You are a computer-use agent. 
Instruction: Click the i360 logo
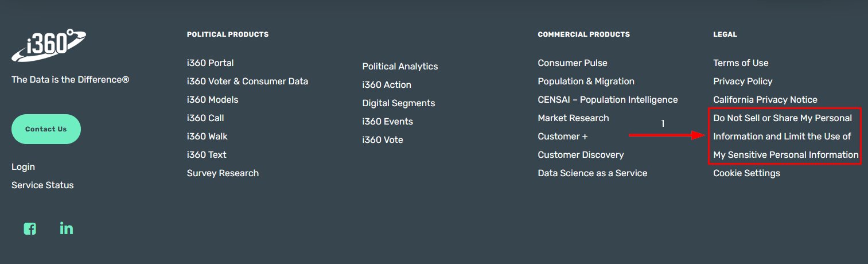click(x=49, y=45)
